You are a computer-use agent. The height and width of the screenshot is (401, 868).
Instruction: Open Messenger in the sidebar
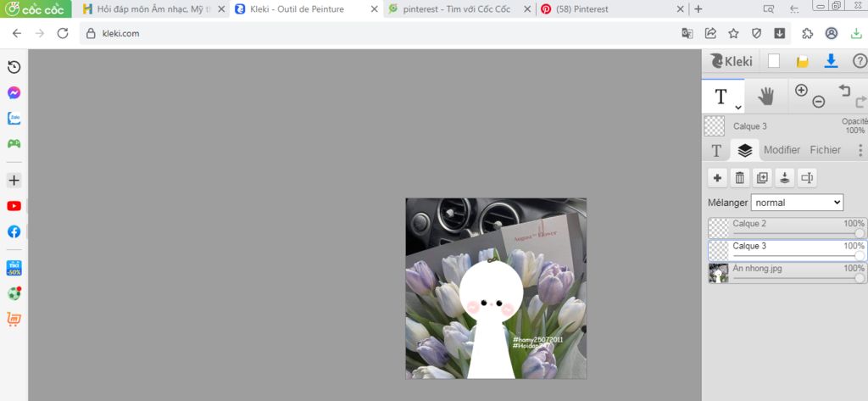tap(14, 92)
